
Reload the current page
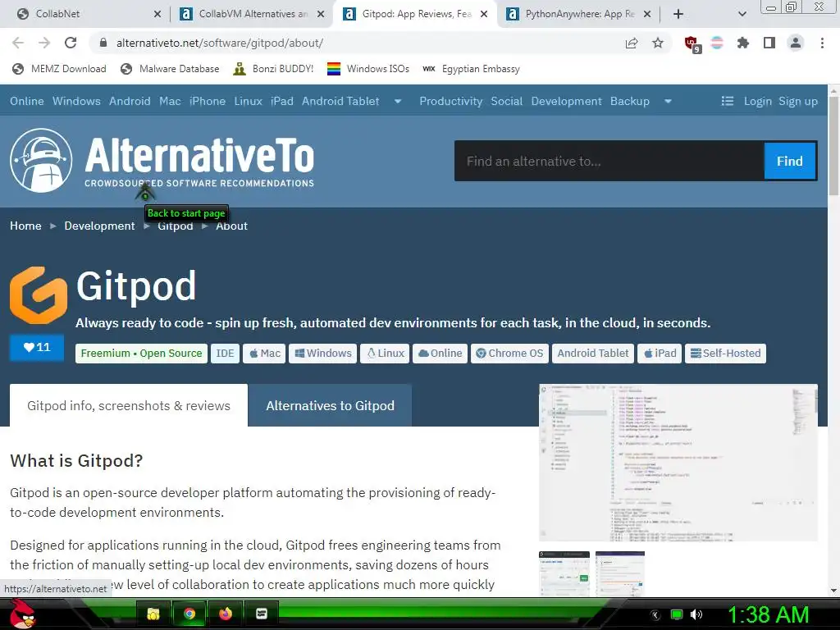pos(71,43)
